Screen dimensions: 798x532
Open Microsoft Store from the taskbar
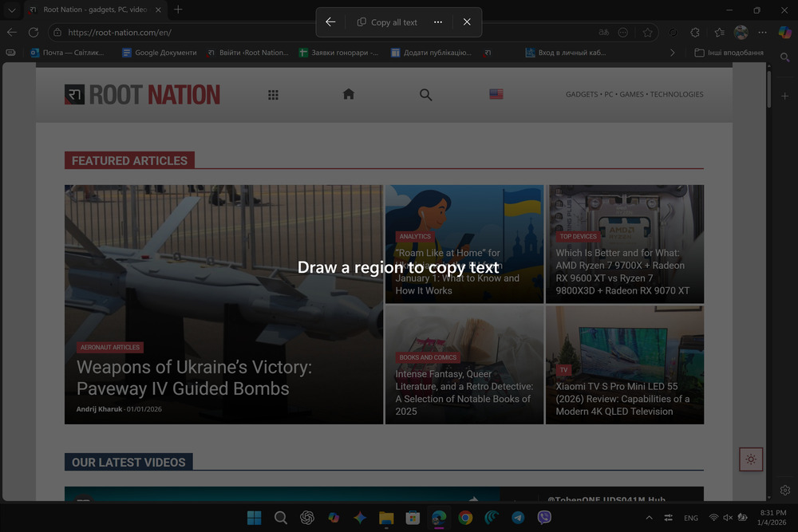click(x=413, y=518)
